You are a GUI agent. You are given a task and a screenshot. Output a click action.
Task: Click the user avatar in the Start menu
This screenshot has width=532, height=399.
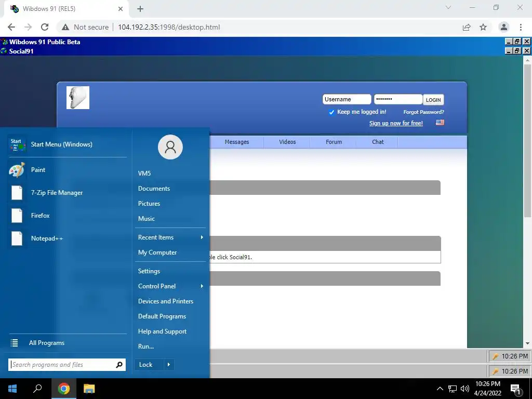170,147
